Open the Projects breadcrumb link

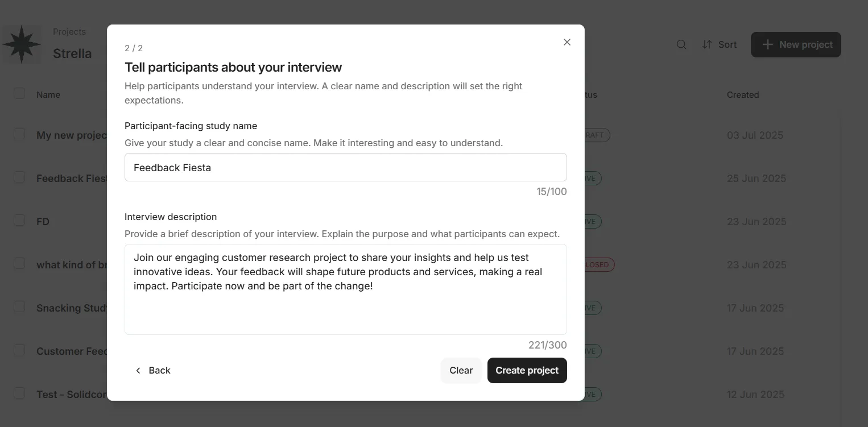click(x=69, y=32)
